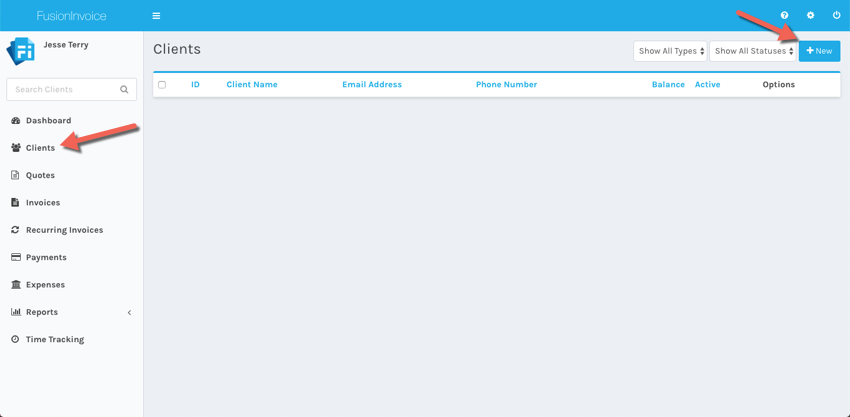Sort by the Client Name column header

252,85
